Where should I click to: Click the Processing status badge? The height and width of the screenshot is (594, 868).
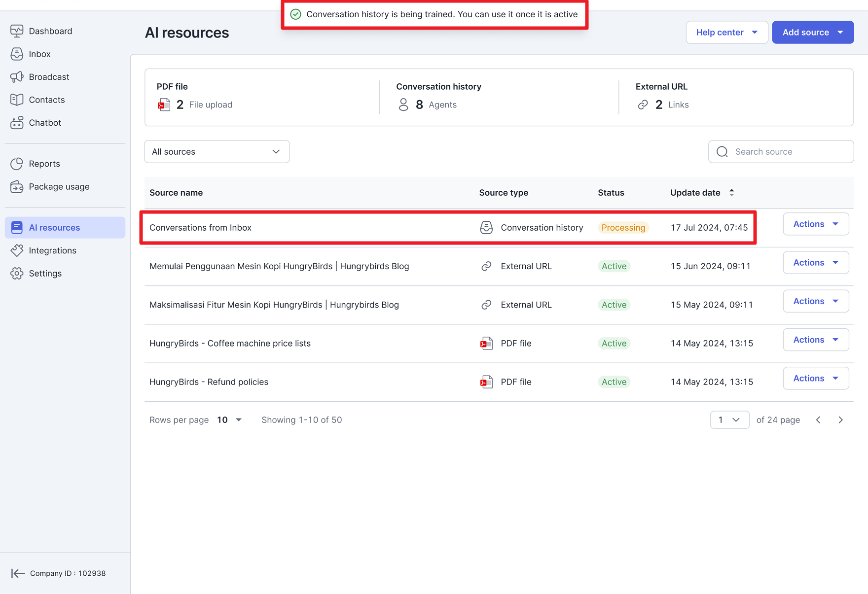click(623, 228)
